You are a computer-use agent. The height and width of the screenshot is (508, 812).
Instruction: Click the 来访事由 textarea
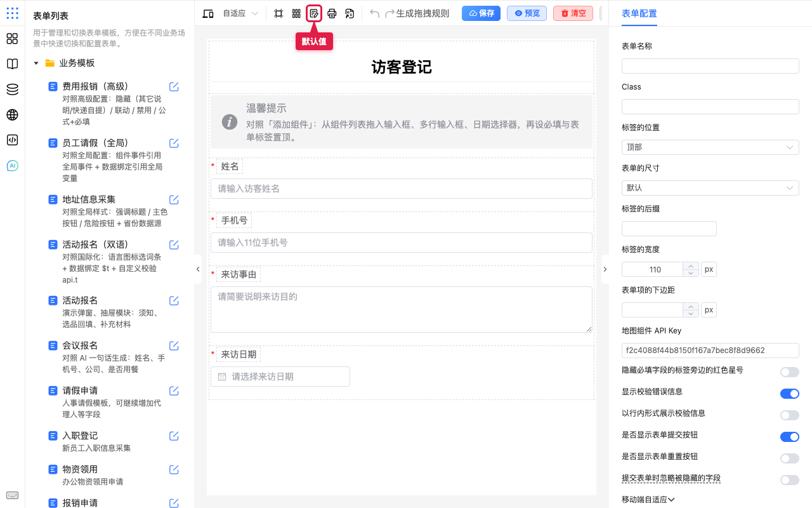[x=402, y=309]
